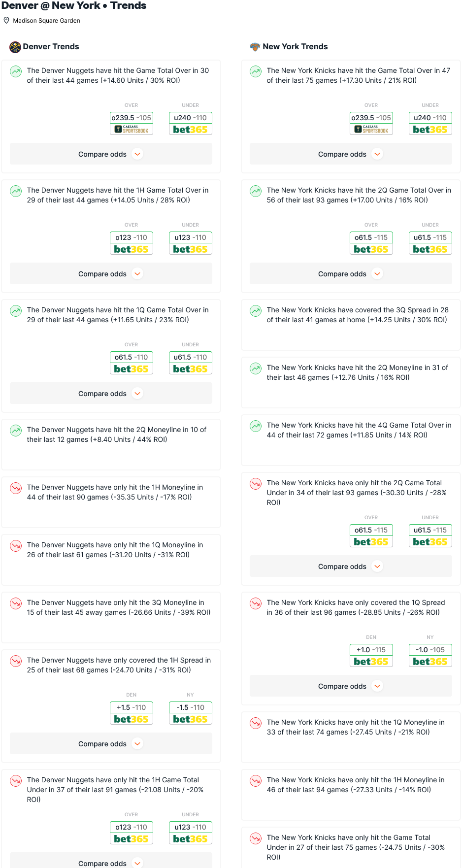The image size is (462, 868).
Task: Expand Compare odds for Denver Game Total Over
Action: coord(111,154)
